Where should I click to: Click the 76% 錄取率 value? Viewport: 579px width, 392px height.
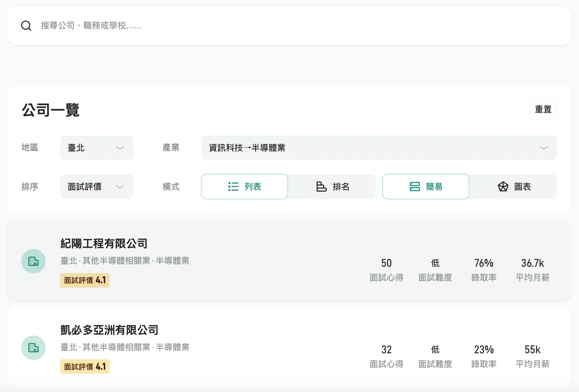[484, 263]
